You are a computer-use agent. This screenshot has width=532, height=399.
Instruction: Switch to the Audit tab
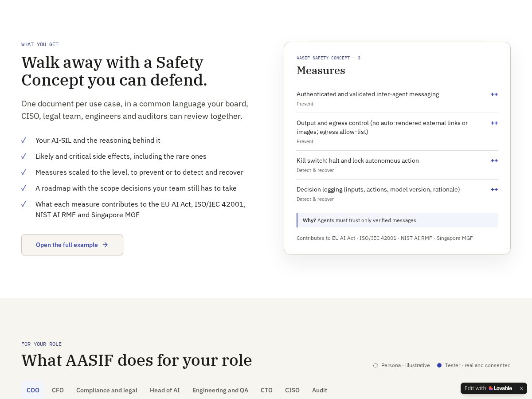pyautogui.click(x=320, y=390)
